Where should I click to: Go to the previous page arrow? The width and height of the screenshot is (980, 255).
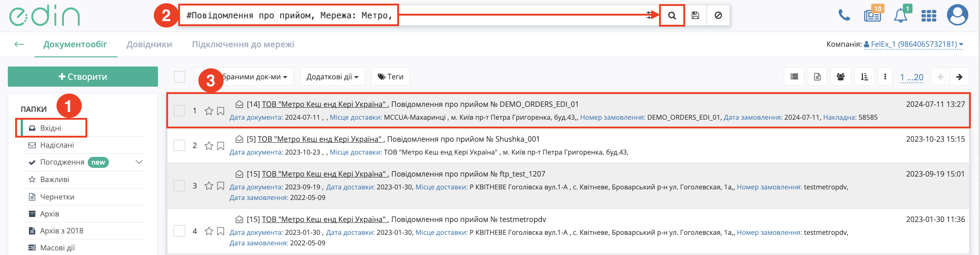tap(941, 77)
